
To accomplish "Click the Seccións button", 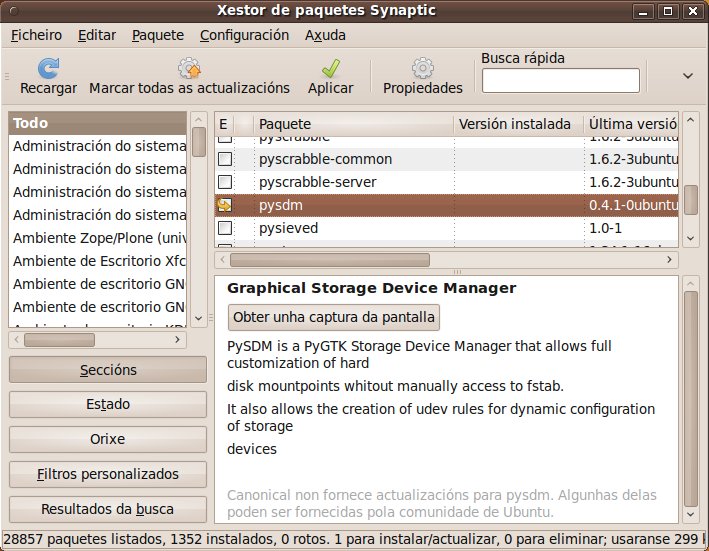I will [108, 370].
